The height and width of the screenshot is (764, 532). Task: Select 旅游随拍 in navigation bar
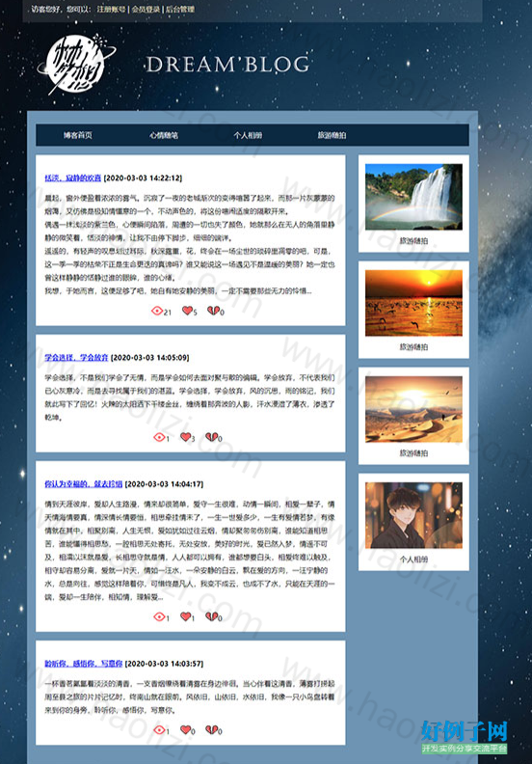[x=332, y=135]
